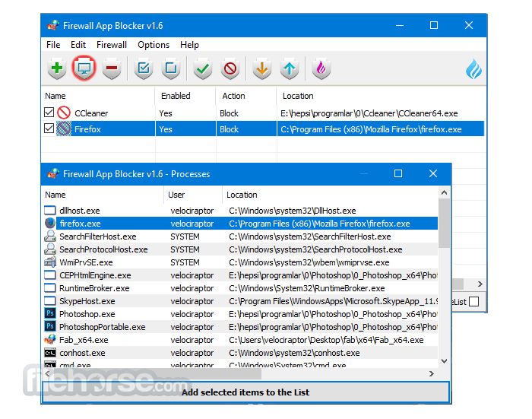This screenshot has height=419, width=532.
Task: Open the Add process monitor icon
Action: pos(84,68)
